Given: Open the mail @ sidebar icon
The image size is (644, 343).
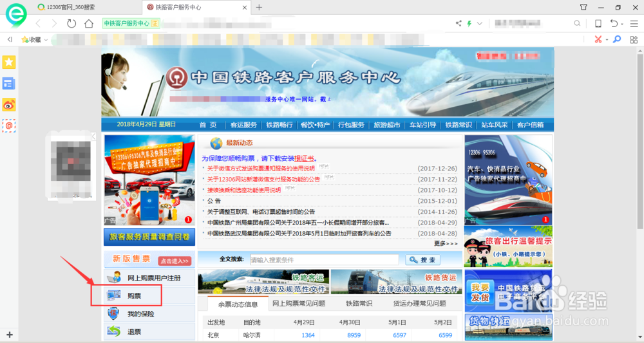Looking at the screenshot, I should [x=9, y=125].
